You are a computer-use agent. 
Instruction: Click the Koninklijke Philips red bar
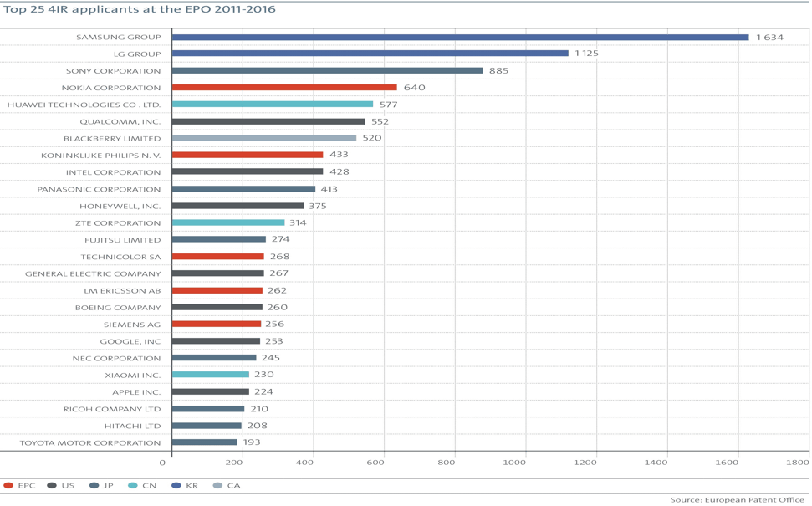[x=248, y=155]
